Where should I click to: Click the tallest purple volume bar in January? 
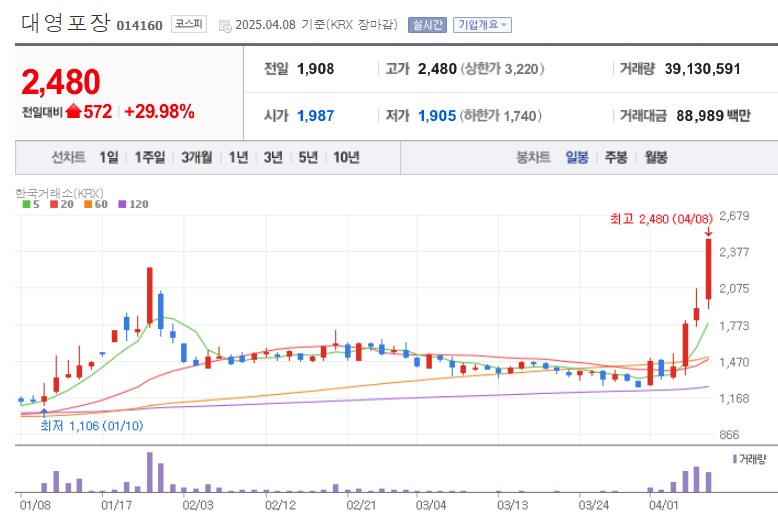point(150,472)
